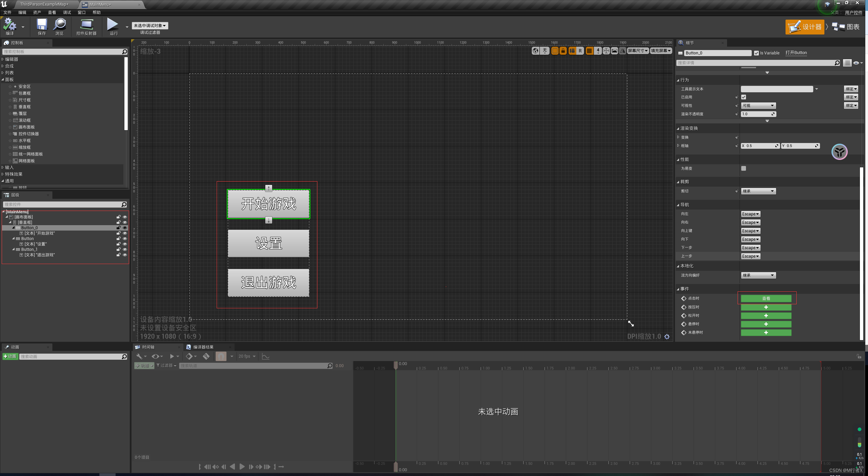This screenshot has height=476, width=868.
Task: Open the 浏览 browse magnifier icon
Action: tap(59, 26)
